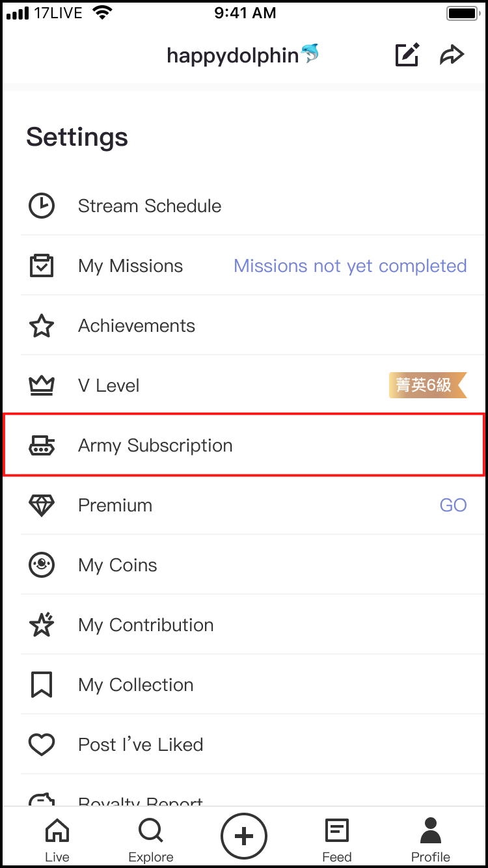Image resolution: width=488 pixels, height=868 pixels.
Task: Tap the My Collection bookmark icon
Action: (42, 685)
